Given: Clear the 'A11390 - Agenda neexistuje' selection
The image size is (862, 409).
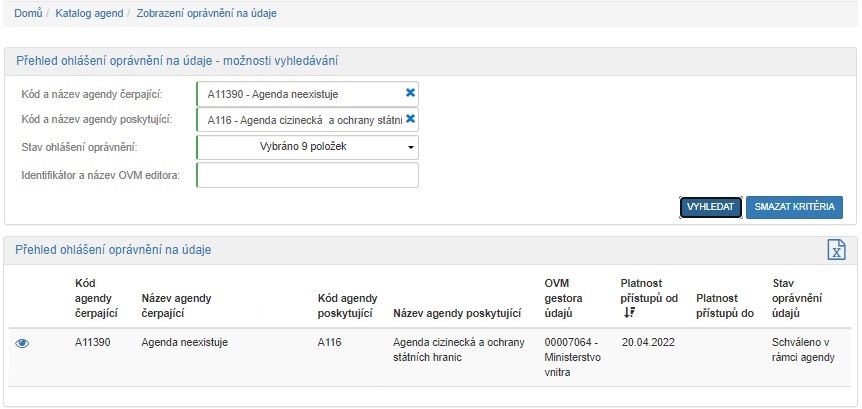Looking at the screenshot, I should click(410, 93).
